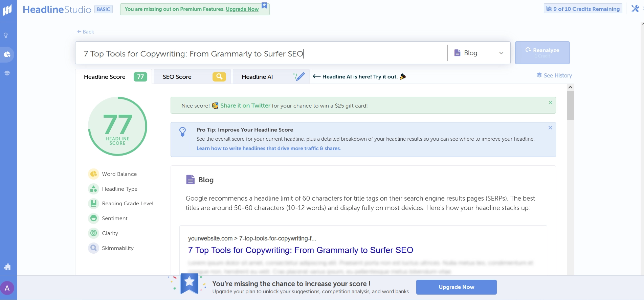Click the tools wrench icon top right

tap(635, 9)
